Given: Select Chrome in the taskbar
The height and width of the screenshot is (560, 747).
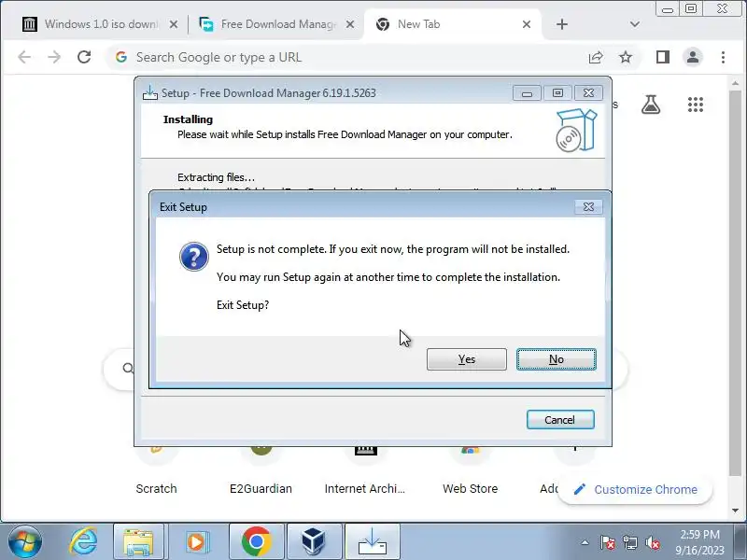Looking at the screenshot, I should 256,542.
